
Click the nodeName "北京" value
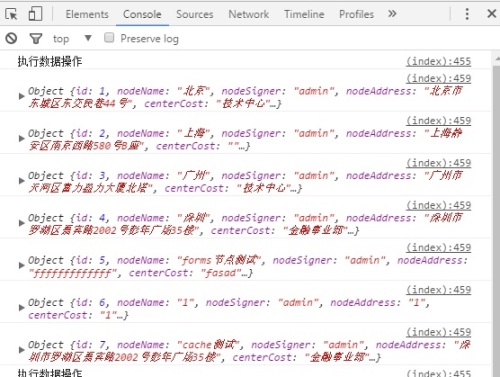pyautogui.click(x=194, y=91)
